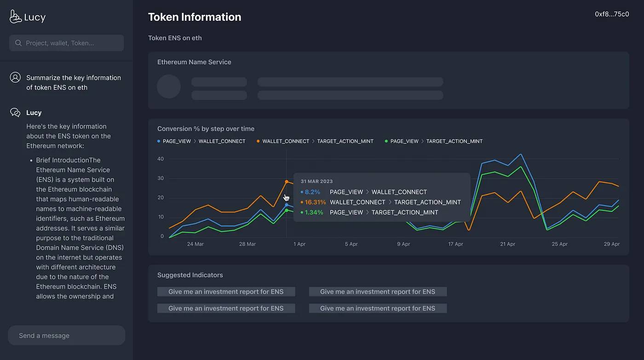This screenshot has width=644, height=360.
Task: Click the blue data point on 31 Mar
Action: tap(287, 205)
